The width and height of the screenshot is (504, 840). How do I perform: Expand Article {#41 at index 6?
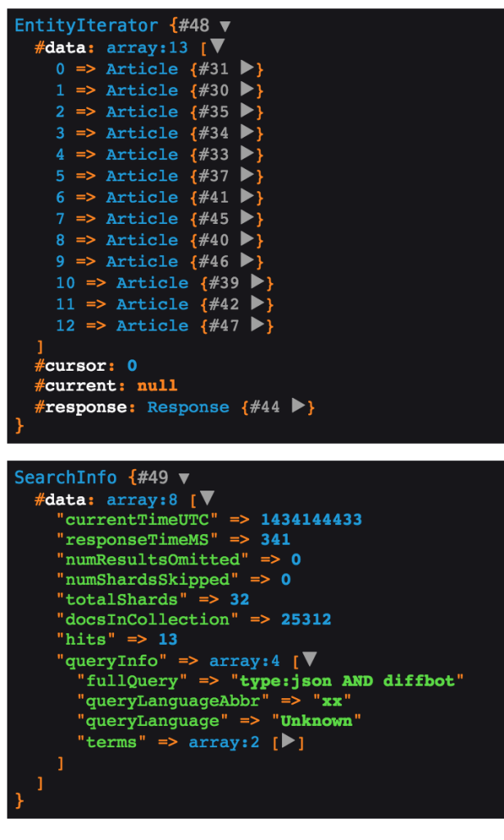click(x=247, y=196)
